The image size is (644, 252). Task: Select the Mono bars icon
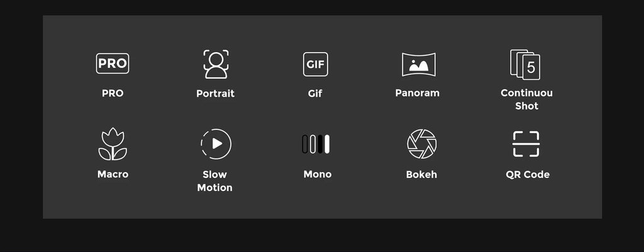click(316, 144)
